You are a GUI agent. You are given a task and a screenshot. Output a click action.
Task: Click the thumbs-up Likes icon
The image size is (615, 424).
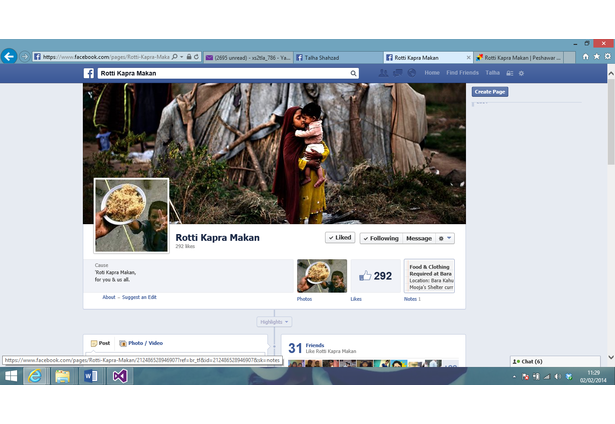point(365,276)
